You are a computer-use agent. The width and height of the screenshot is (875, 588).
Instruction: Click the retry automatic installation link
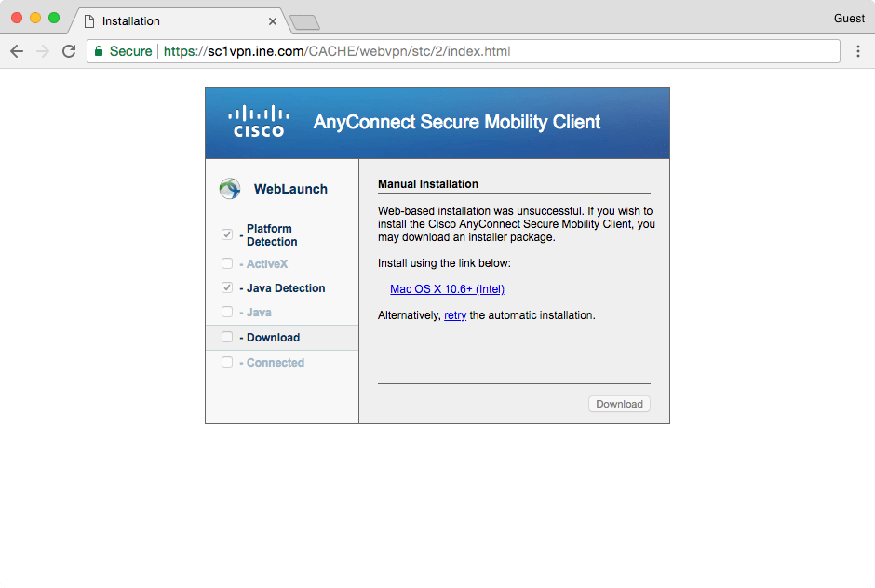[x=454, y=315]
